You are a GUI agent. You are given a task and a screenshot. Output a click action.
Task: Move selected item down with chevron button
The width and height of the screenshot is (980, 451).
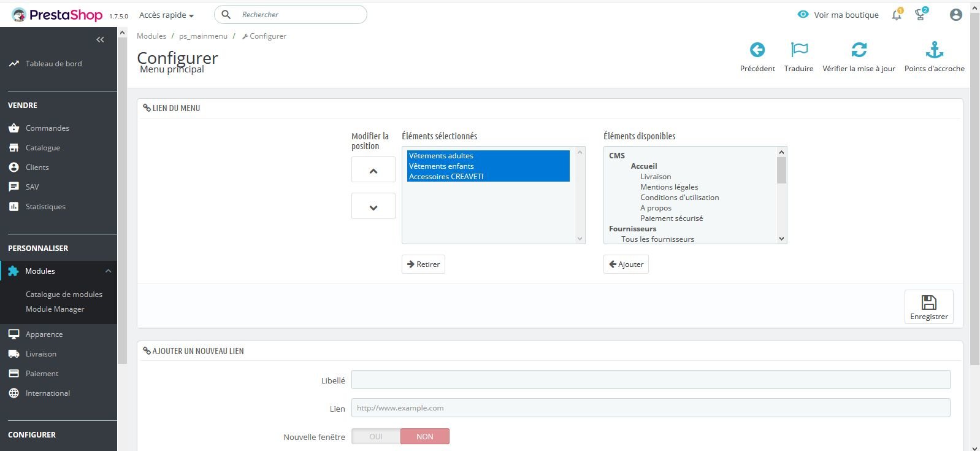373,206
